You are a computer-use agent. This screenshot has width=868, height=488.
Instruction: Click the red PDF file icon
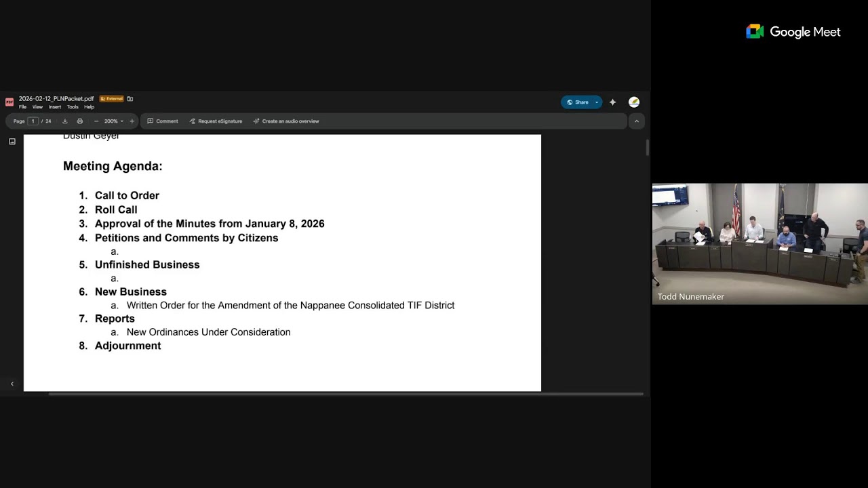click(x=9, y=102)
